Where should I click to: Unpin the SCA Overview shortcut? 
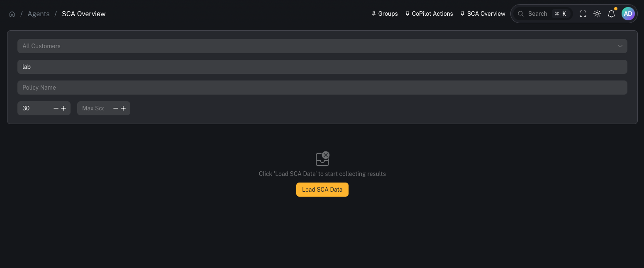click(x=463, y=14)
